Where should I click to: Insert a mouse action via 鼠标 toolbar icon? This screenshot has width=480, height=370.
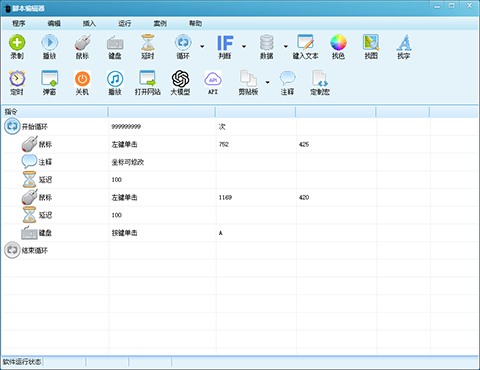pos(82,43)
